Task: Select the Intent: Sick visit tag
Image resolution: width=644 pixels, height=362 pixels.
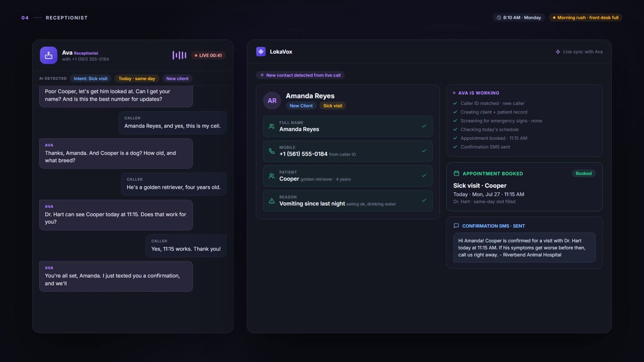Action: coord(91,78)
